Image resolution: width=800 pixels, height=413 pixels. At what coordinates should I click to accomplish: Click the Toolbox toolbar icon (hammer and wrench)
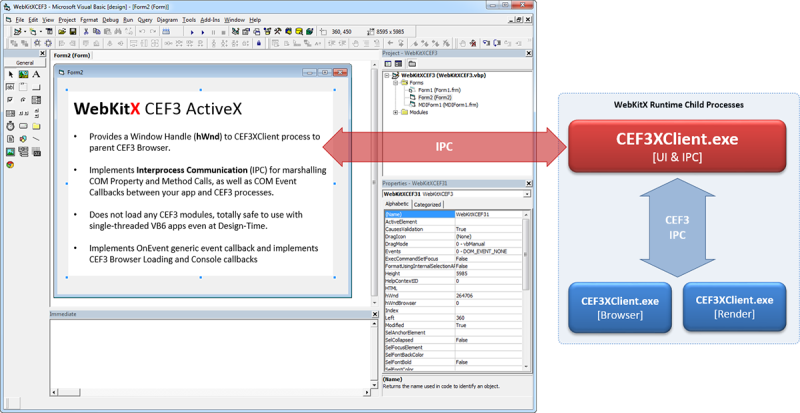pos(278,32)
